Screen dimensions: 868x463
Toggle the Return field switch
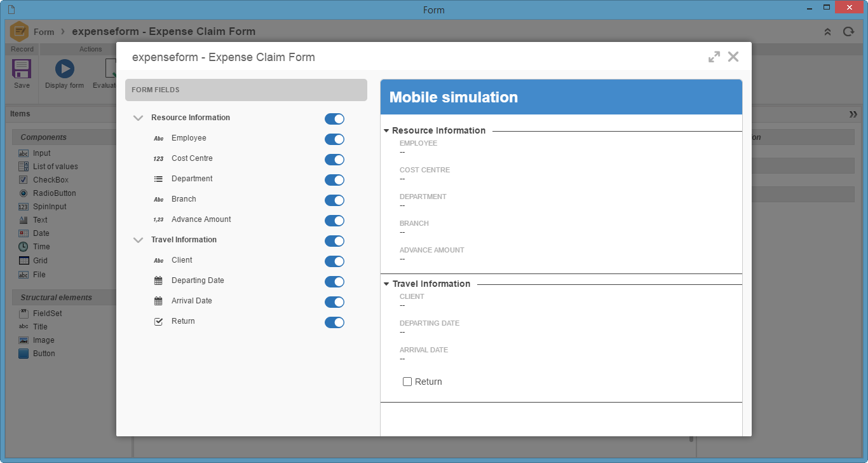tap(334, 322)
